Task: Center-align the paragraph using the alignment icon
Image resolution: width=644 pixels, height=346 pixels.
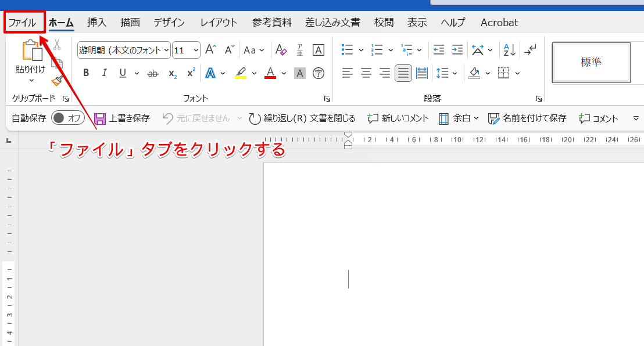Action: coord(366,73)
